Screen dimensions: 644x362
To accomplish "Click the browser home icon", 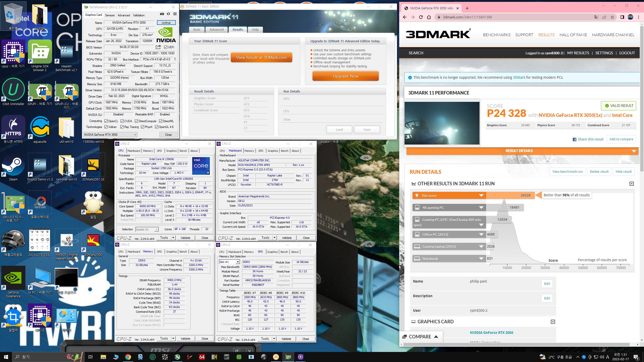I will point(429,17).
